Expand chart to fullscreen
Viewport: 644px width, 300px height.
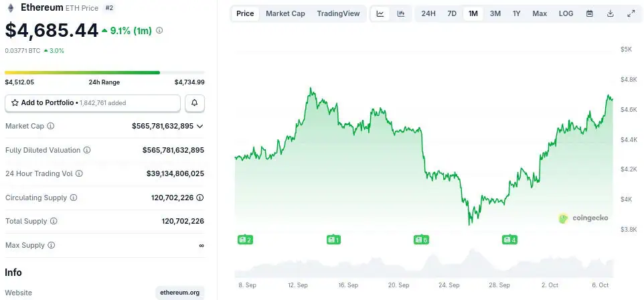631,13
